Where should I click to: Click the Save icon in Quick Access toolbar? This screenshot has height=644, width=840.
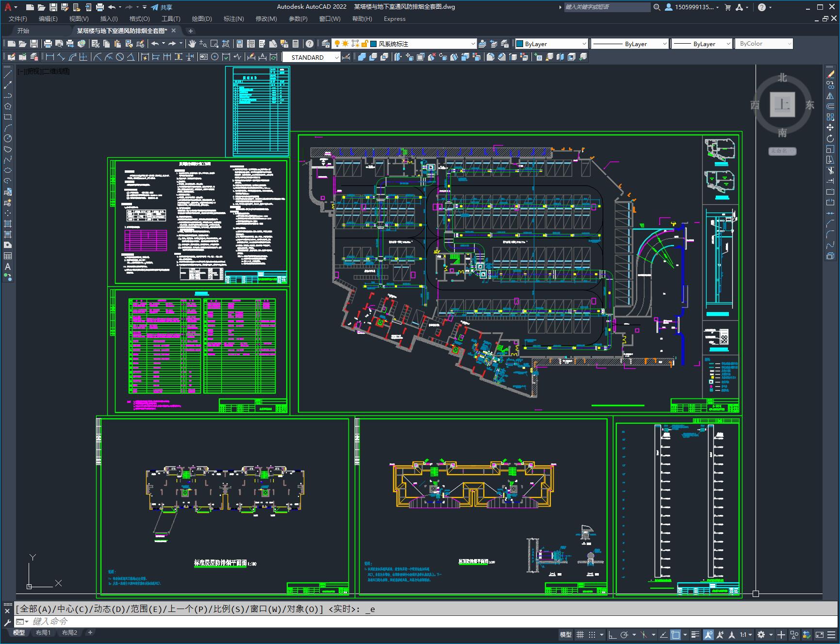(x=53, y=7)
